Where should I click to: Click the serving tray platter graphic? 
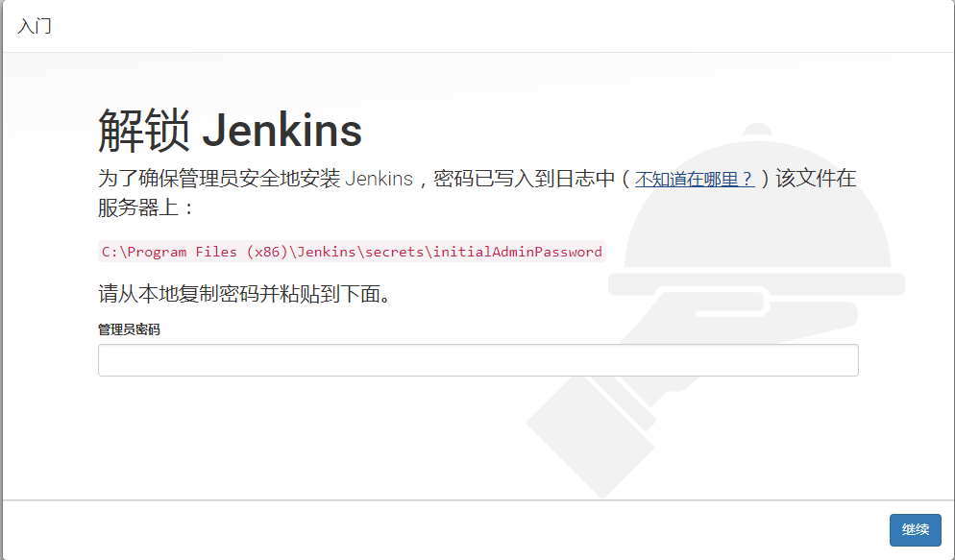[x=756, y=284]
